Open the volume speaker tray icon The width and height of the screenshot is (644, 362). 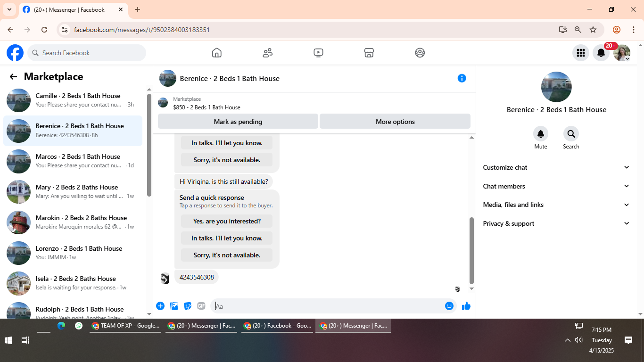pyautogui.click(x=578, y=340)
